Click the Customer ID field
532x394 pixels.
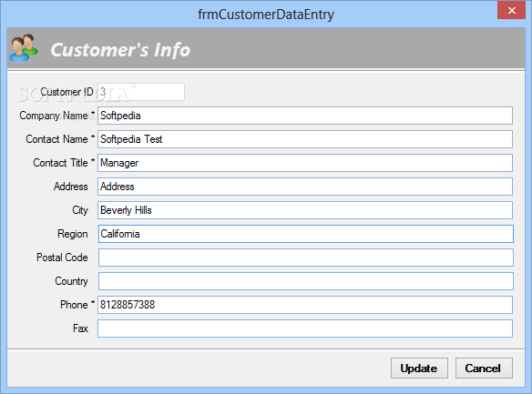[x=141, y=92]
